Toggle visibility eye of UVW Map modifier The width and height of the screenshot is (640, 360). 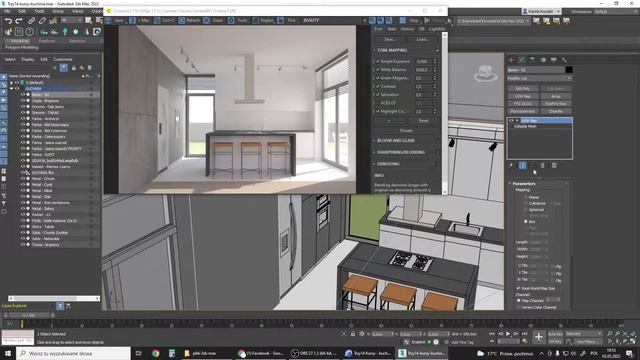click(x=511, y=121)
